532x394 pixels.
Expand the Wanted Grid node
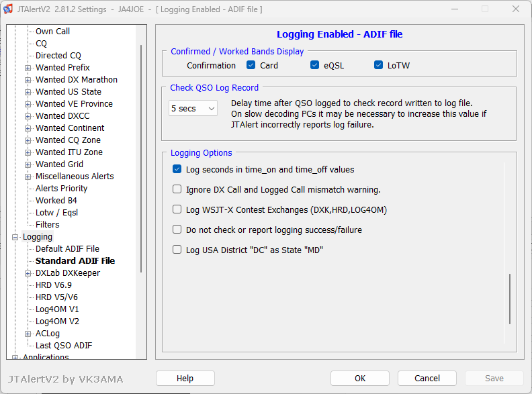coord(28,164)
